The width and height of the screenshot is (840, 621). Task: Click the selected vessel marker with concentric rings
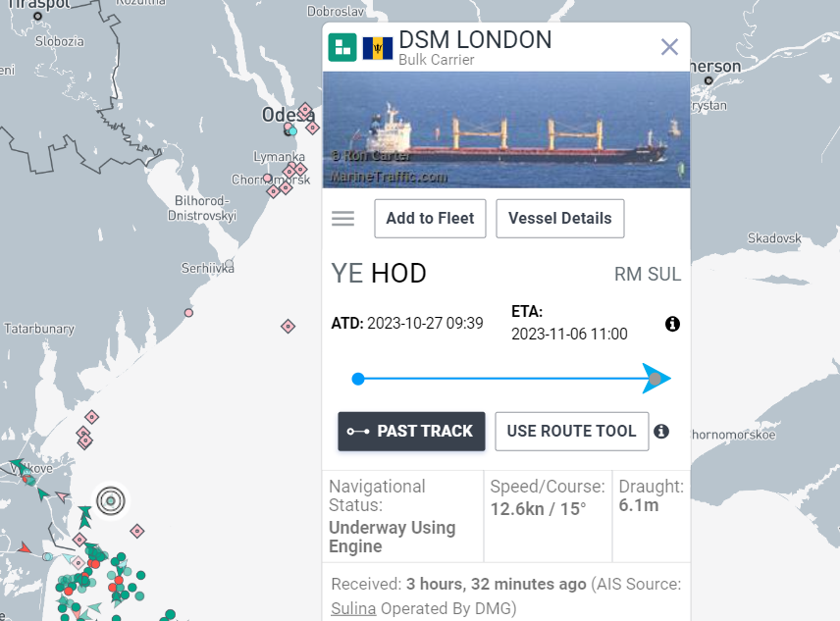[111, 501]
